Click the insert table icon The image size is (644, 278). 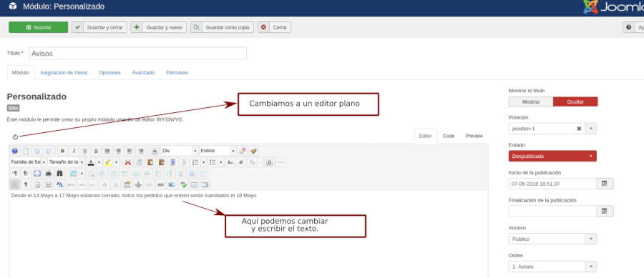(74, 174)
